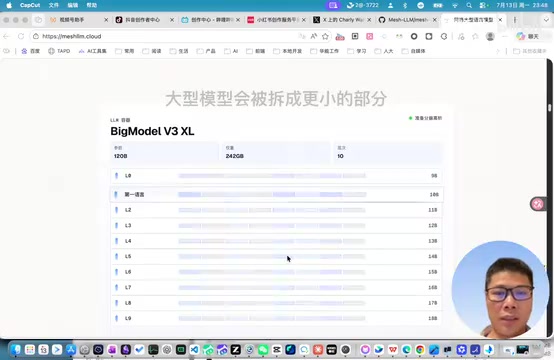554x360 pixels.
Task: Click the L9 row progress bar
Action: [272, 318]
